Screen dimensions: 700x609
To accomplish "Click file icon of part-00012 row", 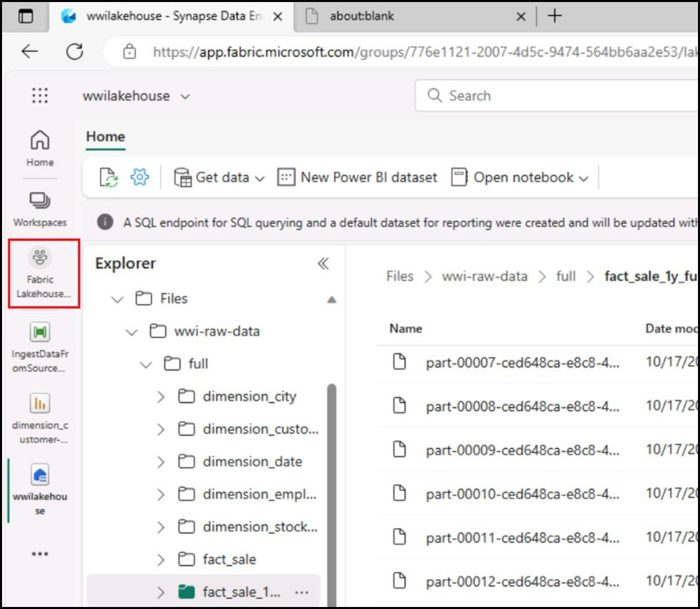I will coord(399,580).
